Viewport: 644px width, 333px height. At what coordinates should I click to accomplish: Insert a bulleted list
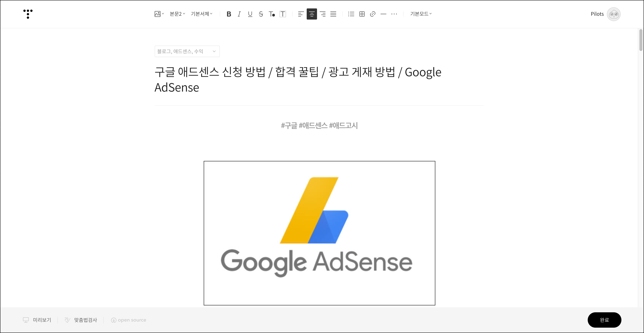pos(351,14)
